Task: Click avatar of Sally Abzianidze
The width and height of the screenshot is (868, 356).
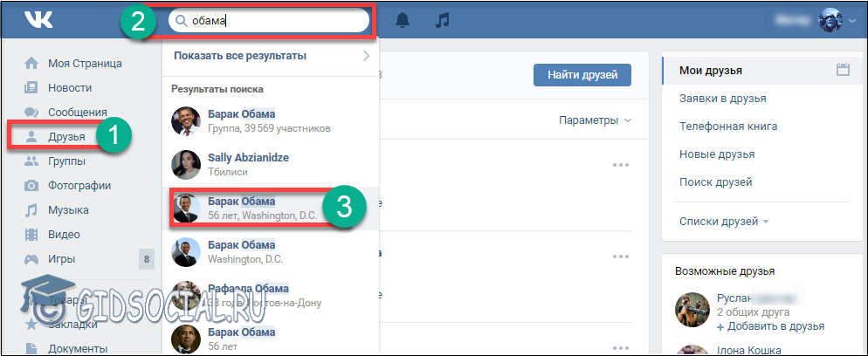Action: (x=185, y=164)
